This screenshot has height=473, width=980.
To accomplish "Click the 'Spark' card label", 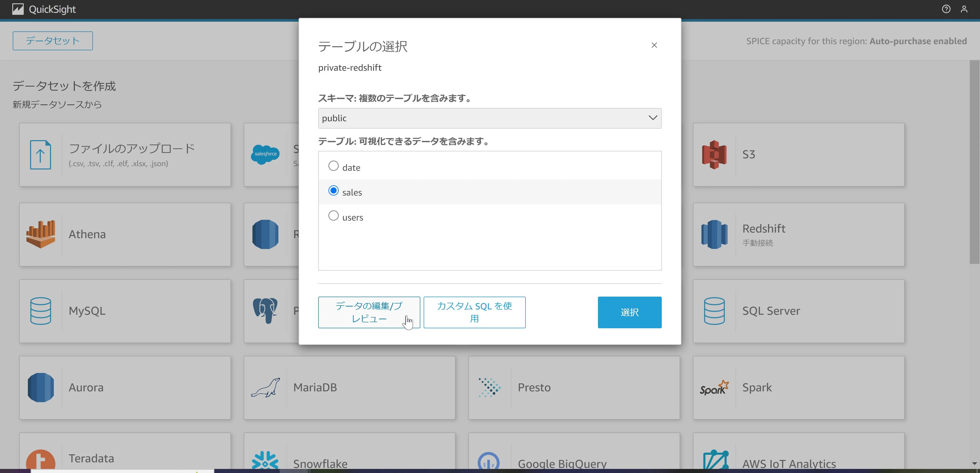I will point(757,387).
